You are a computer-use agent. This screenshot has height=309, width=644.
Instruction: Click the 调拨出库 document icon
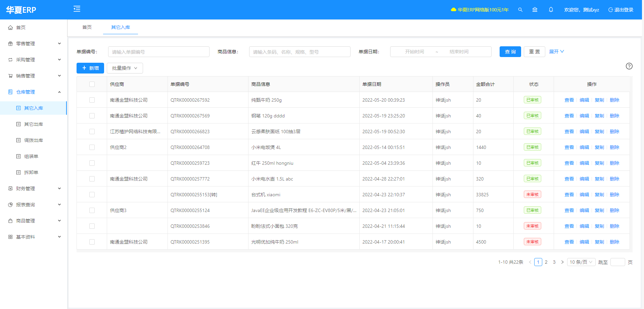tap(18, 140)
